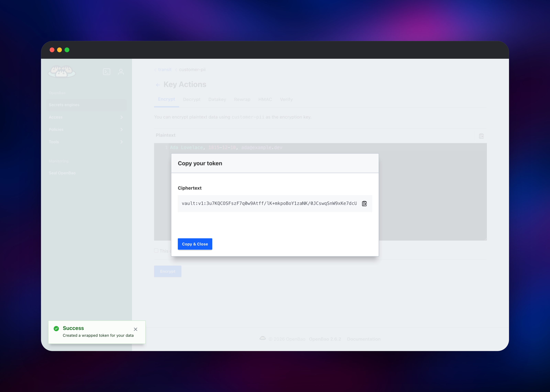Screen dimensions: 550x392
Task: Switch to the Rewrap tab
Action: (x=242, y=99)
